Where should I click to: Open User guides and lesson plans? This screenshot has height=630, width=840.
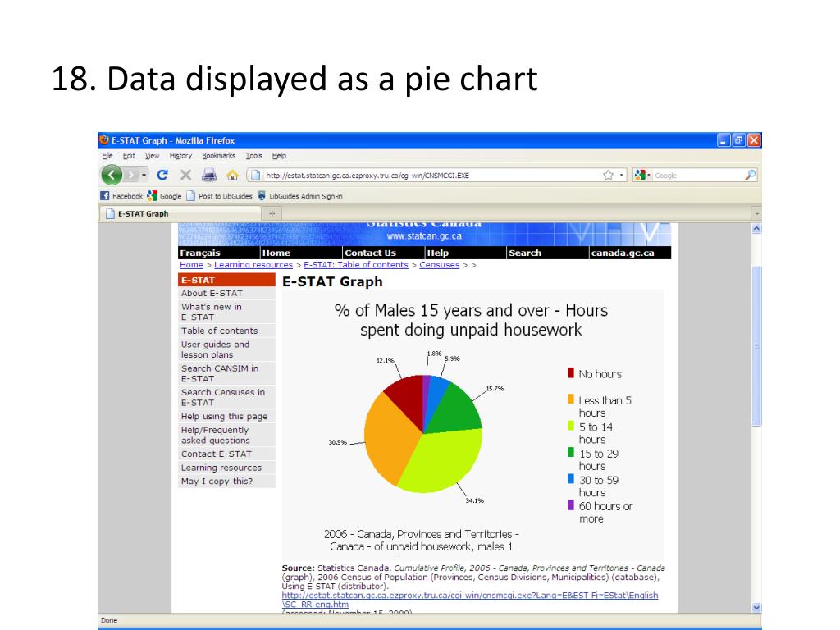coord(215,349)
